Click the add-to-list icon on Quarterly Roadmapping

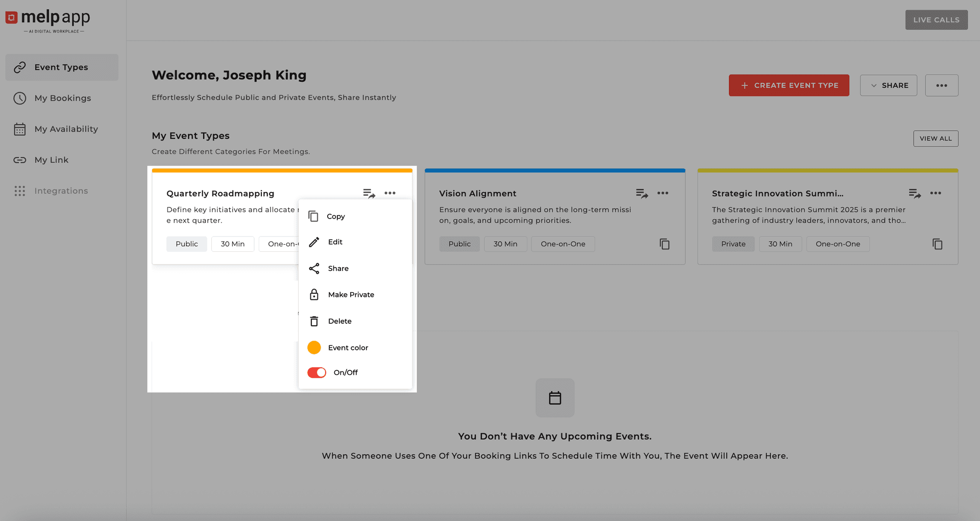coord(369,193)
